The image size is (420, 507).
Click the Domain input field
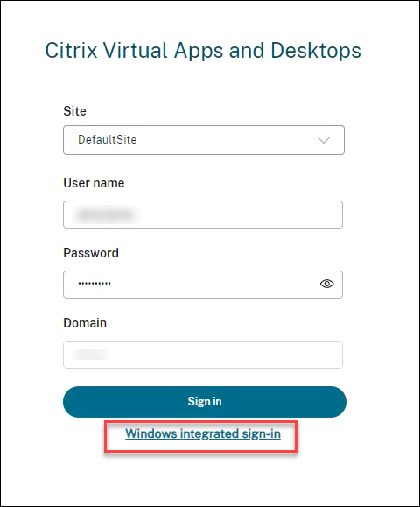203,355
